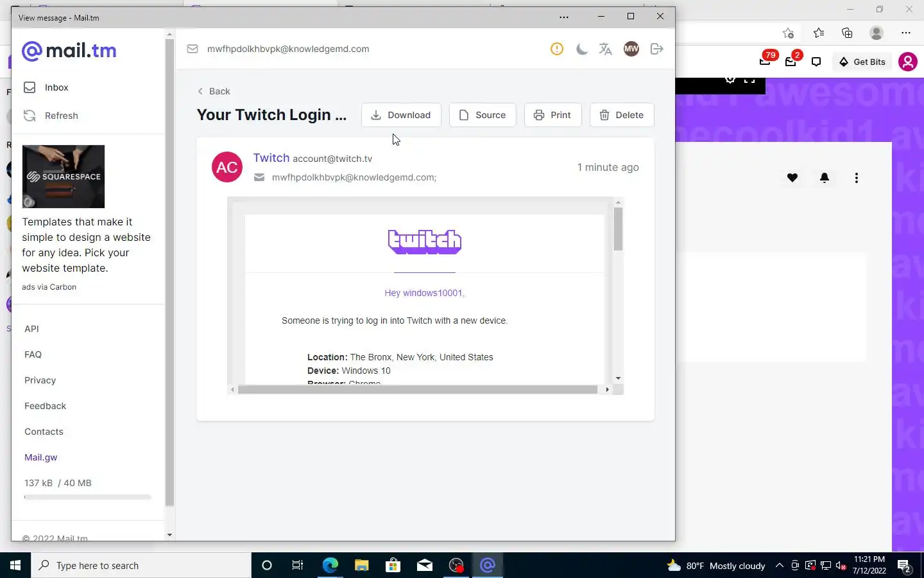Image resolution: width=924 pixels, height=578 pixels.
Task: Open Task View on taskbar
Action: pyautogui.click(x=298, y=565)
